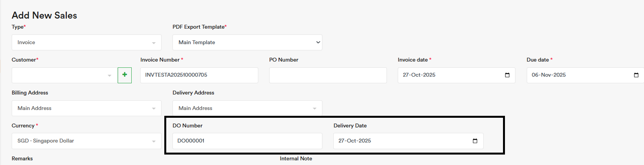644x165 pixels.
Task: Open the Billing Address dropdown
Action: click(x=86, y=108)
